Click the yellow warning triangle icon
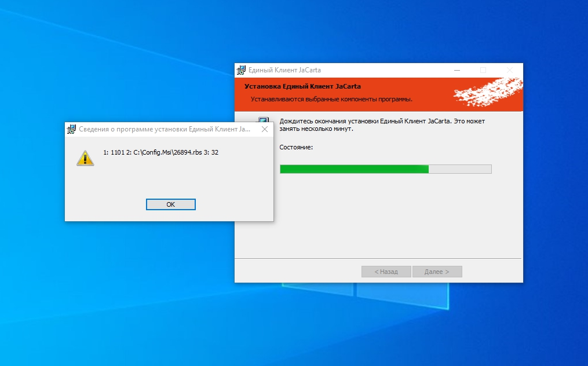 click(x=85, y=158)
